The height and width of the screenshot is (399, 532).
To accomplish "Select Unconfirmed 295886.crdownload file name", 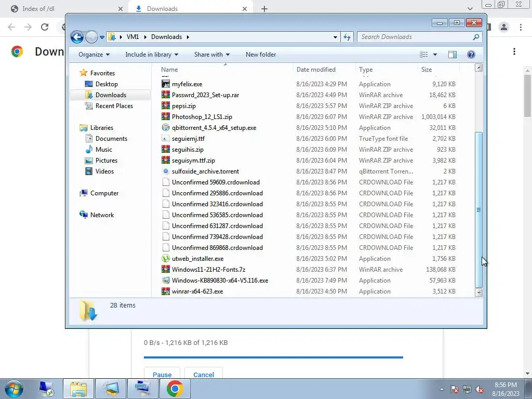I will (218, 193).
